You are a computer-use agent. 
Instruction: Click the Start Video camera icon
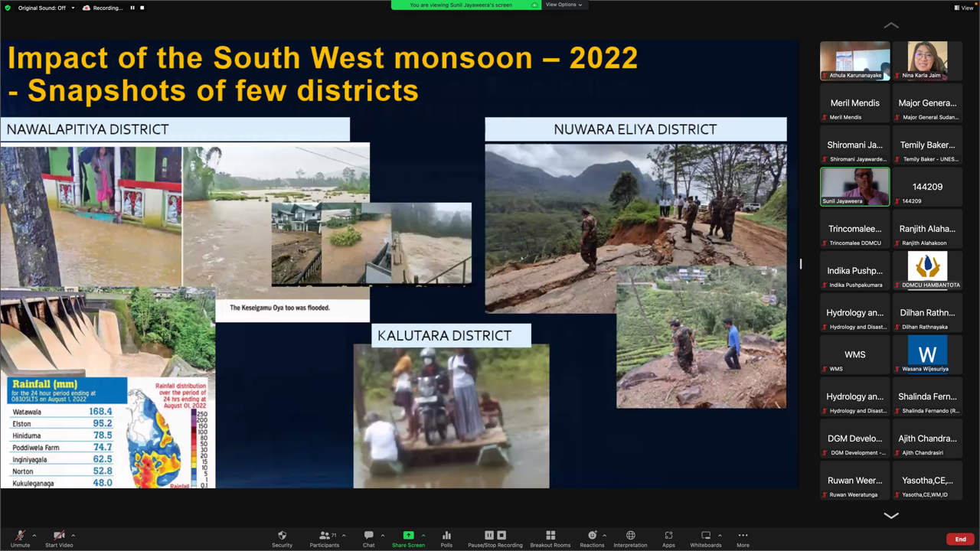(59, 536)
